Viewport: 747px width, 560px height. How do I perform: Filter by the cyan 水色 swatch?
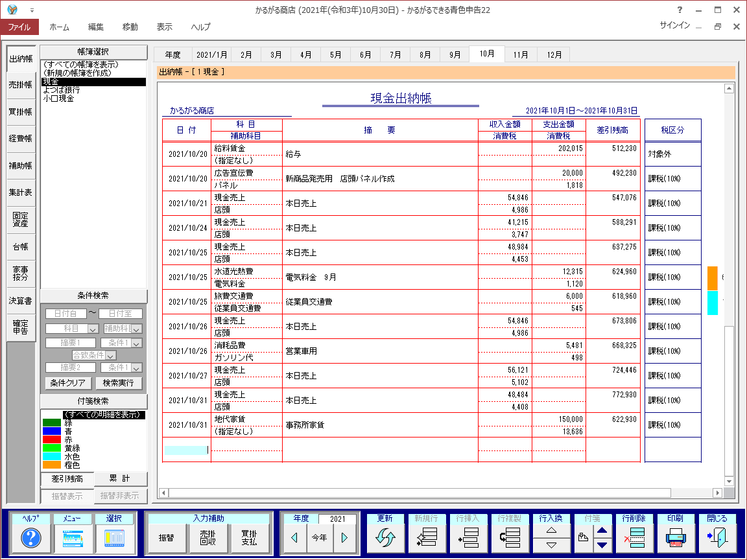(x=52, y=457)
